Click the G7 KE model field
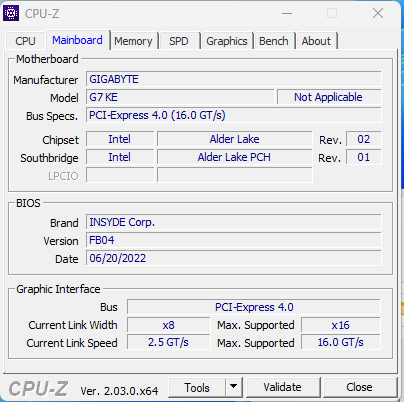 (x=180, y=97)
